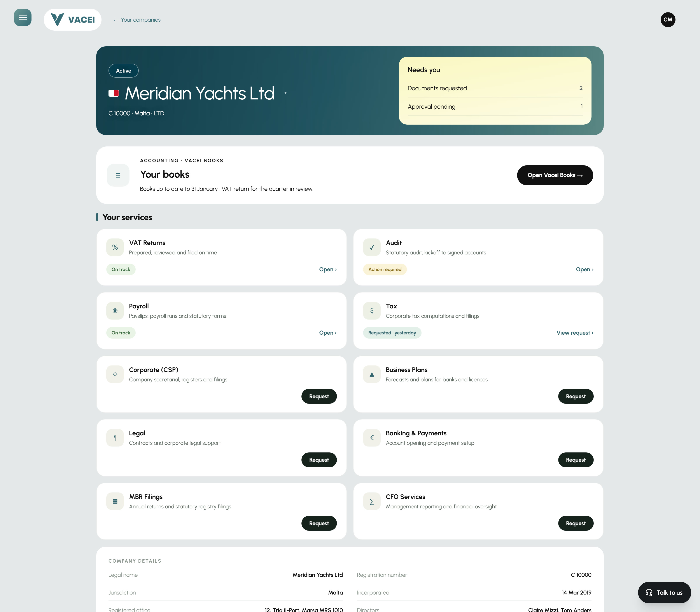Request the Banking & Payments service
The image size is (700, 612).
(x=576, y=460)
